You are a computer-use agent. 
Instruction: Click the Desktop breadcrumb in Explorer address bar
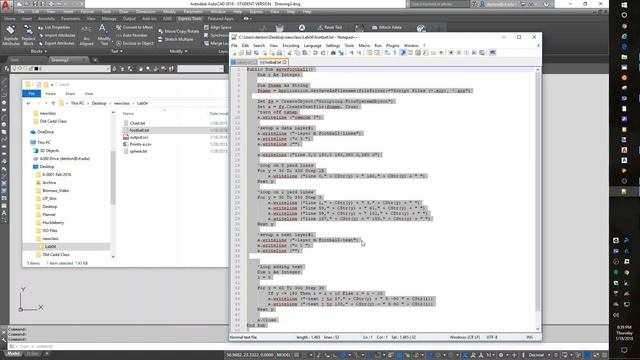click(99, 103)
